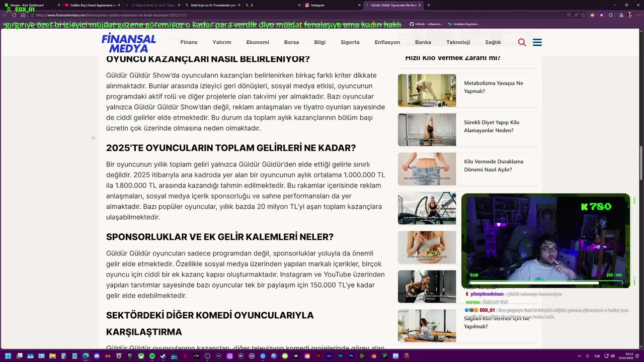Image resolution: width=644 pixels, height=362 pixels.
Task: Select Ekonomi in the site navigation
Action: [258, 42]
